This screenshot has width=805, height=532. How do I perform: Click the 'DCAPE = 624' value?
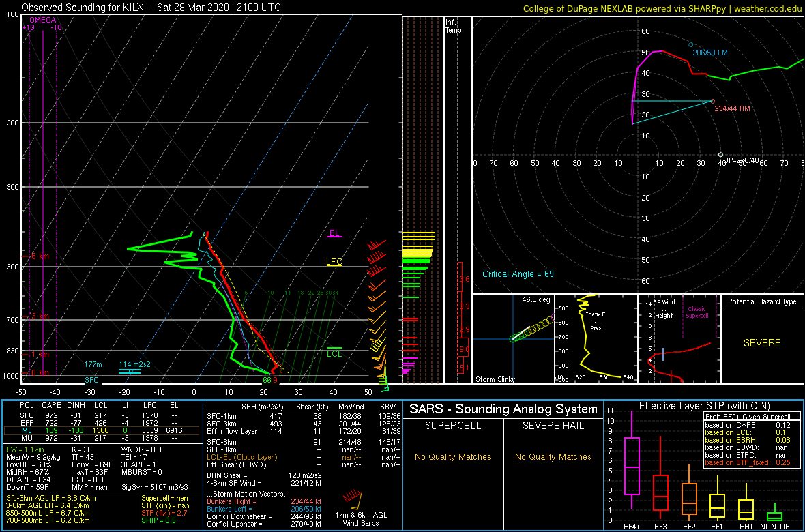27,479
